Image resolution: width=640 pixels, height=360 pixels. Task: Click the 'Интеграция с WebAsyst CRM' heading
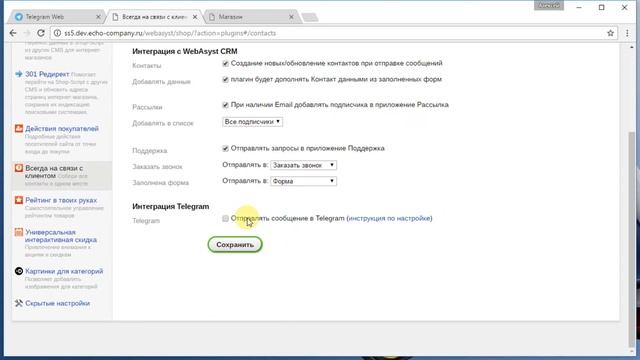tap(185, 51)
